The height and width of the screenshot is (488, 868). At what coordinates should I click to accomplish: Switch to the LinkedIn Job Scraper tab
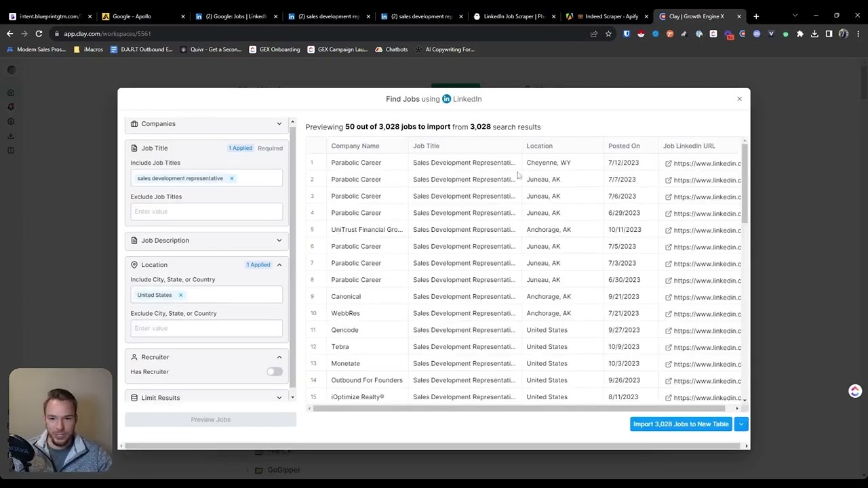click(513, 16)
